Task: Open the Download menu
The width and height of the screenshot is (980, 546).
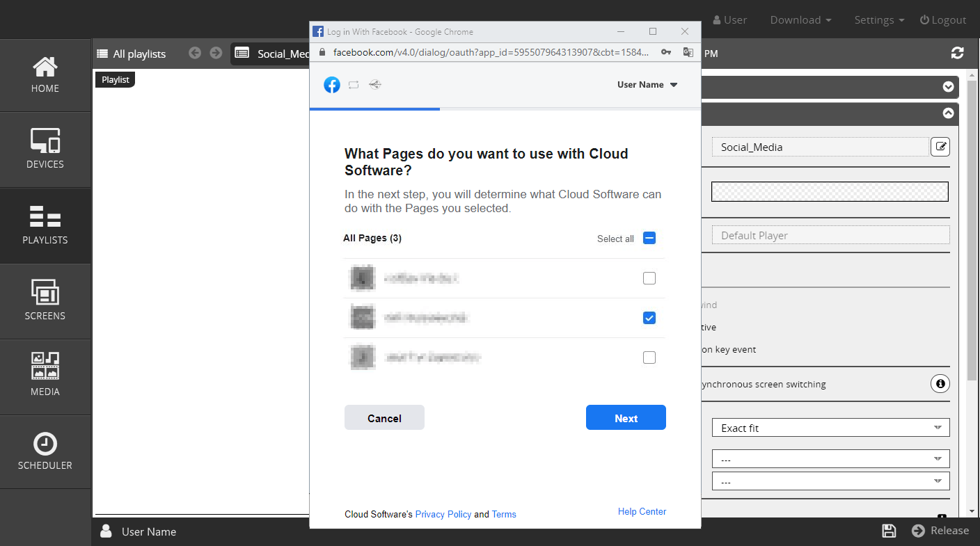Action: tap(800, 20)
